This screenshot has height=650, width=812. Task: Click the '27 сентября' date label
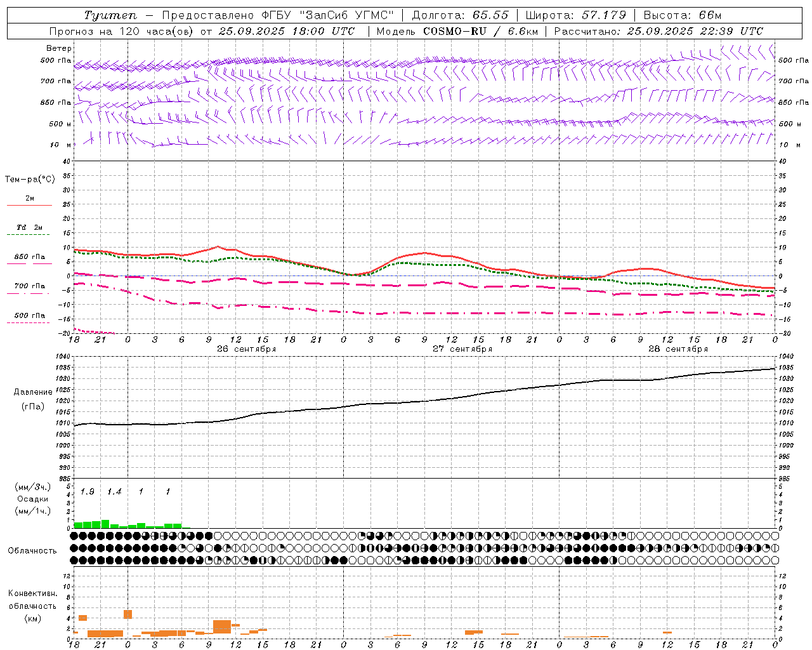tap(462, 349)
